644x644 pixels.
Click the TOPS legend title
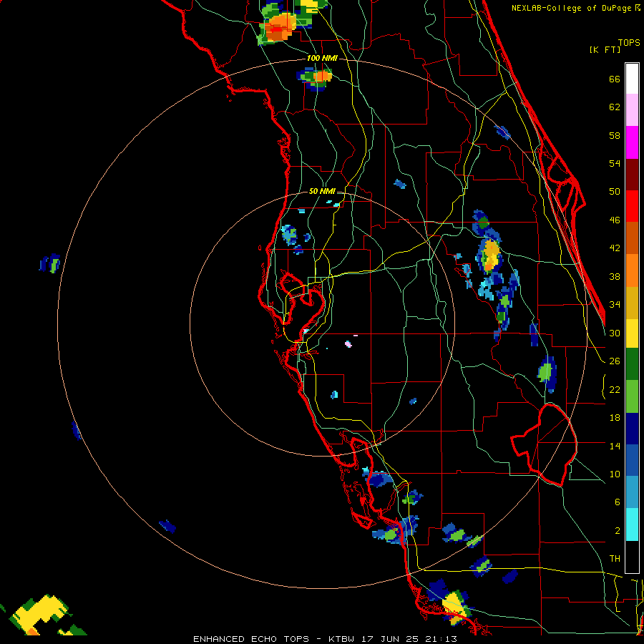(x=629, y=42)
